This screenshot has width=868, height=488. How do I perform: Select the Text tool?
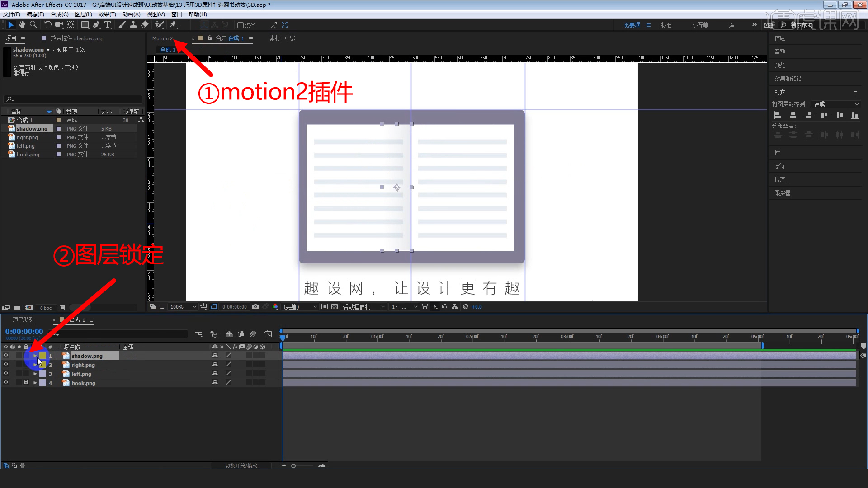coord(108,24)
